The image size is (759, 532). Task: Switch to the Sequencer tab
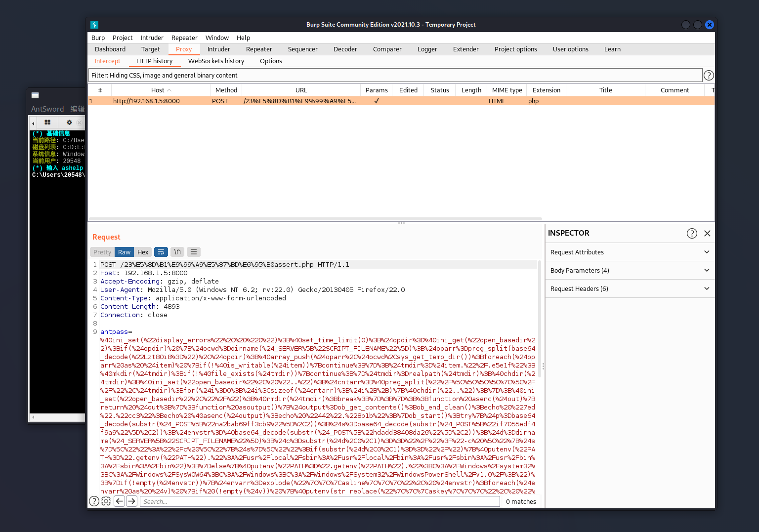(303, 49)
